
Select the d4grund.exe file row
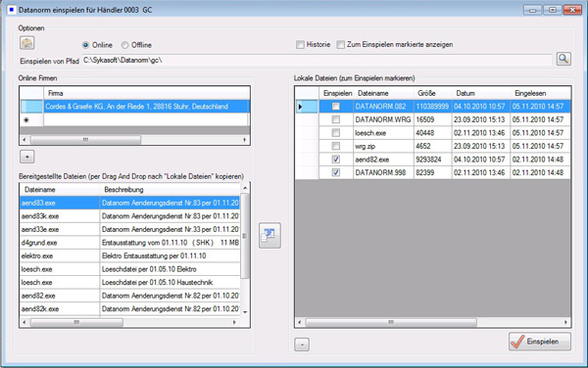(129, 243)
